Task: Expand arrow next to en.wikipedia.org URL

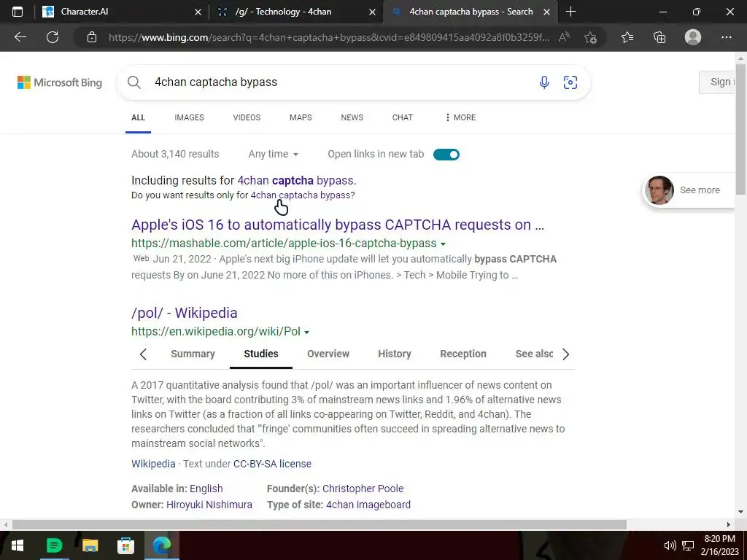Action: (307, 332)
